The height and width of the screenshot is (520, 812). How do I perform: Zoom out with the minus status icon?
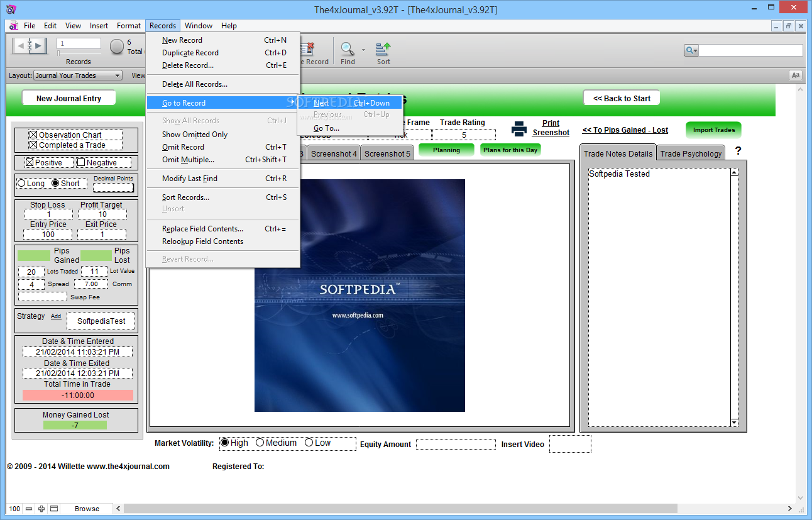(x=29, y=509)
